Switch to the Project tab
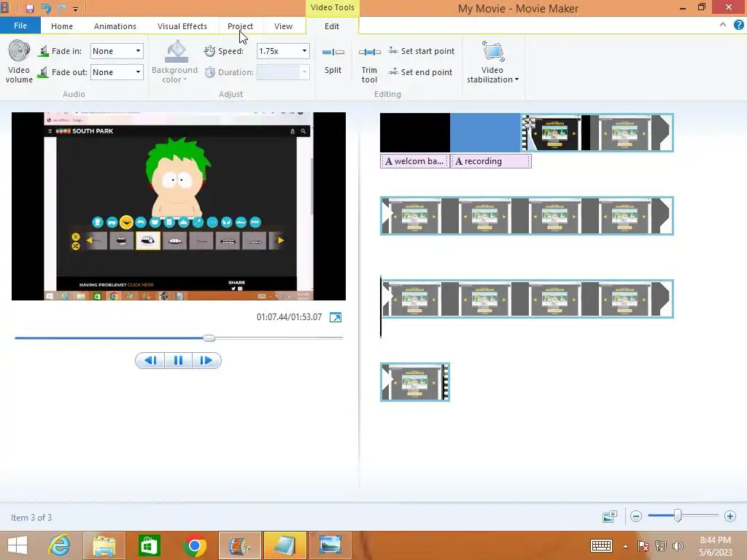This screenshot has height=560, width=747. [240, 26]
